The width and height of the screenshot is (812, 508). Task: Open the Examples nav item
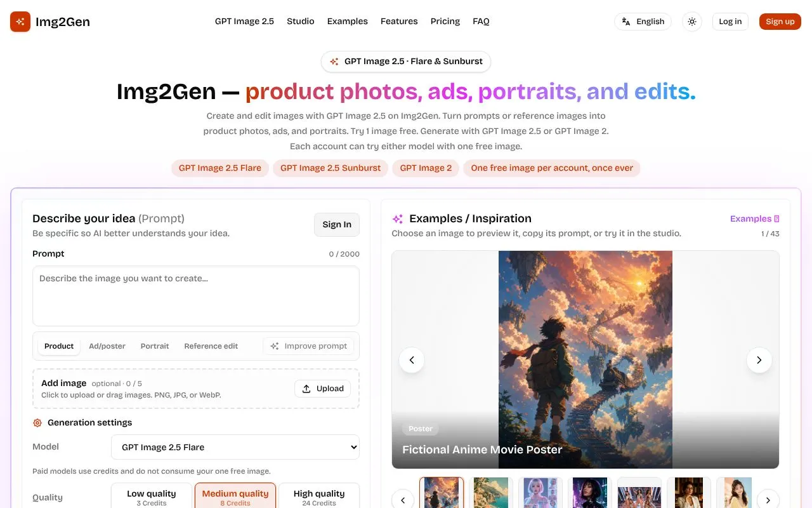pos(348,22)
